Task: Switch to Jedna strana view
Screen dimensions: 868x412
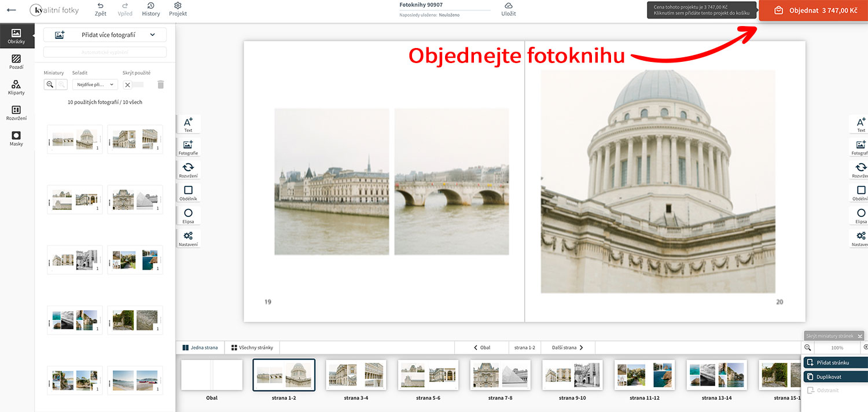Action: (200, 348)
